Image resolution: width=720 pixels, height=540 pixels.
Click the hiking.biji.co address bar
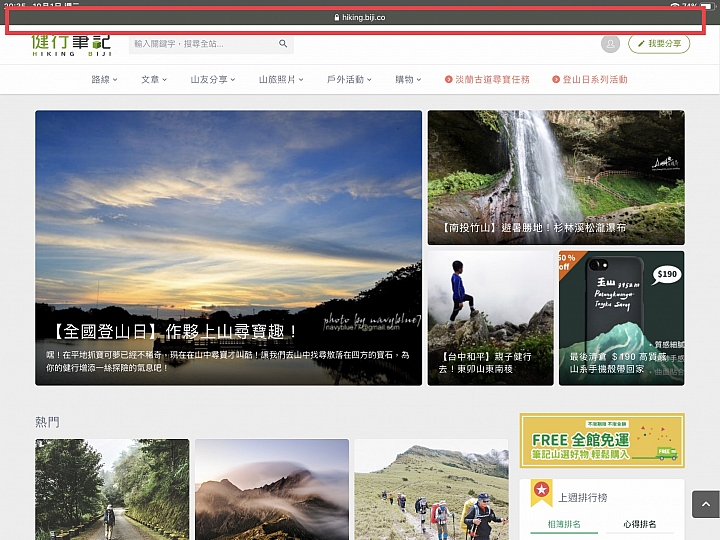(359, 17)
